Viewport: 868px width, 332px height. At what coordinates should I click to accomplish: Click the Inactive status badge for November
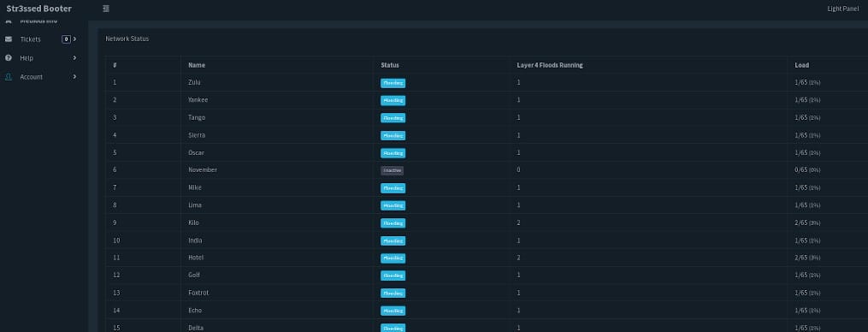click(392, 170)
